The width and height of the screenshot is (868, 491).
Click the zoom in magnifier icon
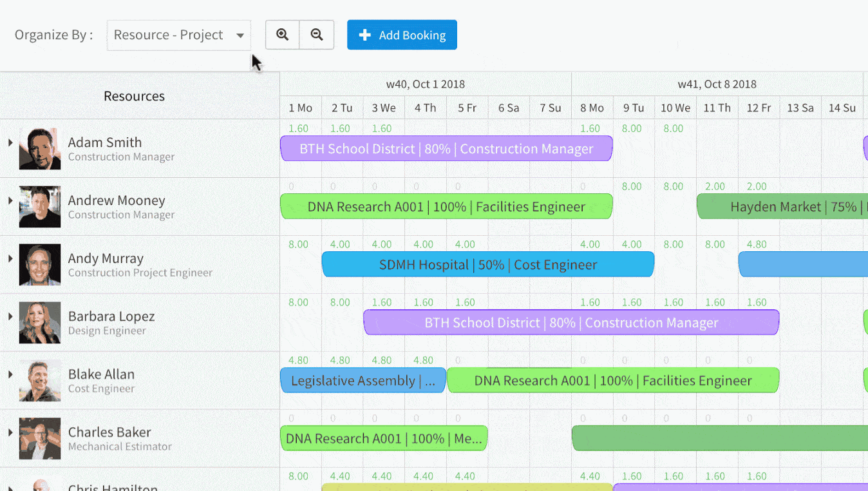point(283,35)
